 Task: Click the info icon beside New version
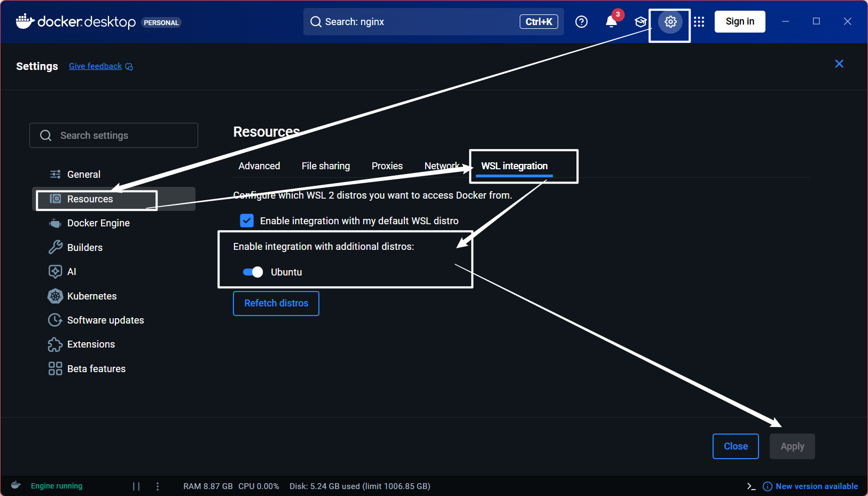click(x=768, y=486)
